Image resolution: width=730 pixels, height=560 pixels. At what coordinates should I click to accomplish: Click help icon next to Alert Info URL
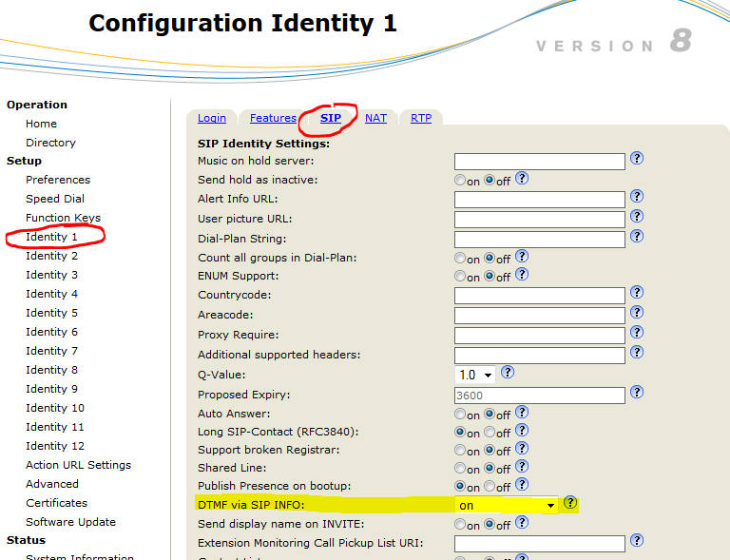click(x=637, y=197)
